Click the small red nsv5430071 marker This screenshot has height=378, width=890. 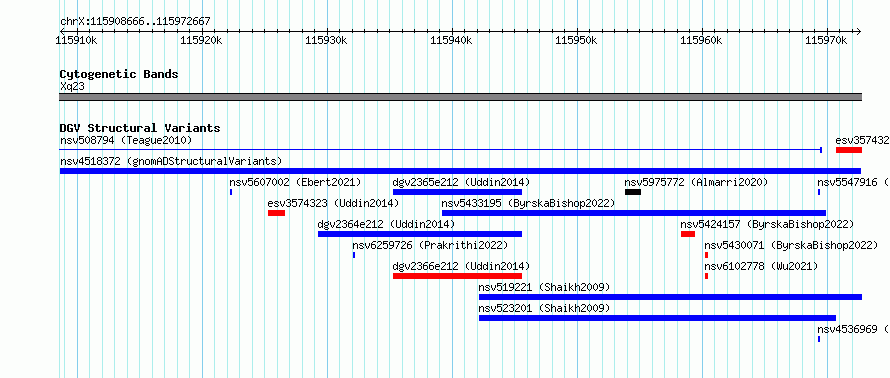pos(706,255)
